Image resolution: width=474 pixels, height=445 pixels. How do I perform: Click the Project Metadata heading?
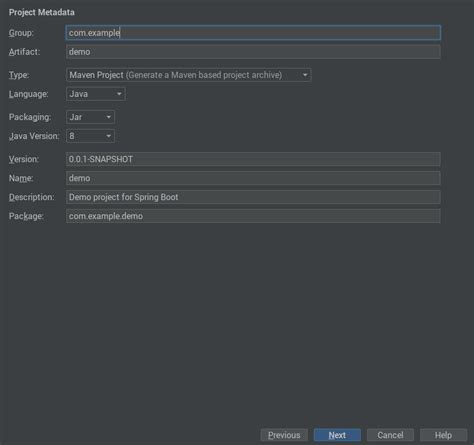[42, 12]
